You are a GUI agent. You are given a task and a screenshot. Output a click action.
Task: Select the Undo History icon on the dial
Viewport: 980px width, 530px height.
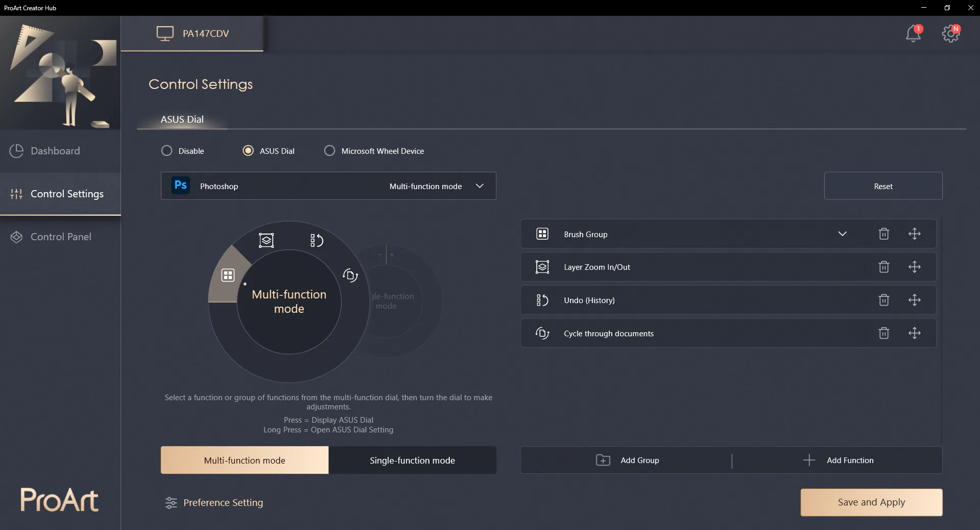pos(317,240)
